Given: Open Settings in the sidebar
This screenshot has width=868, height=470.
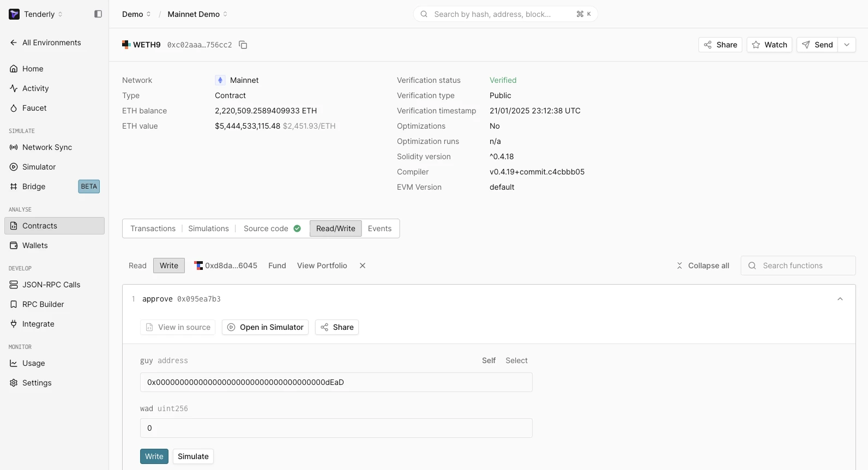Looking at the screenshot, I should tap(55, 383).
